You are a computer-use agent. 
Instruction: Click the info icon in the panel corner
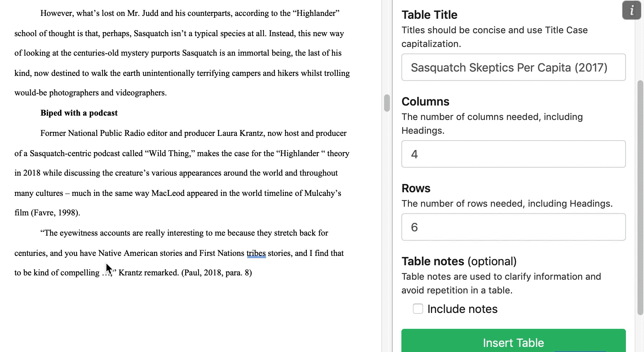(631, 10)
